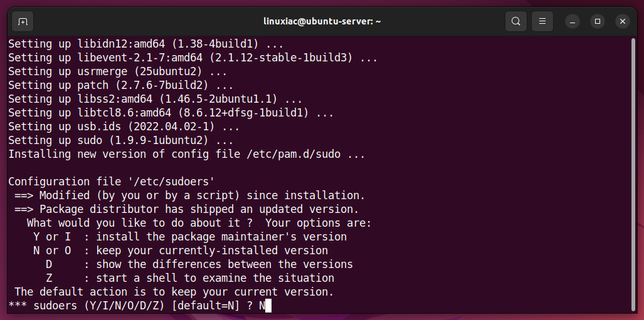Click the 'N or O' keep version line
The image size is (644, 320).
181,250
